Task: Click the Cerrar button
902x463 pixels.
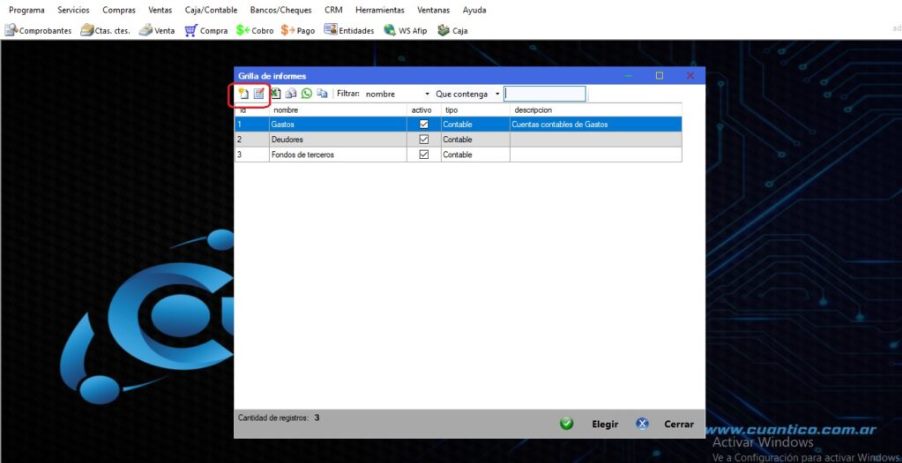Action: tap(665, 424)
